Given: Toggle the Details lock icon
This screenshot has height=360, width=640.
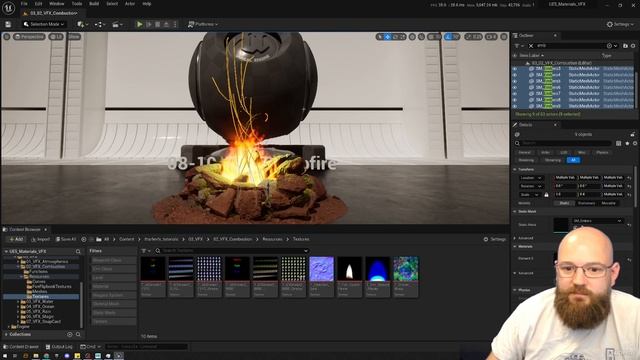Looking at the screenshot, I should coord(632,134).
